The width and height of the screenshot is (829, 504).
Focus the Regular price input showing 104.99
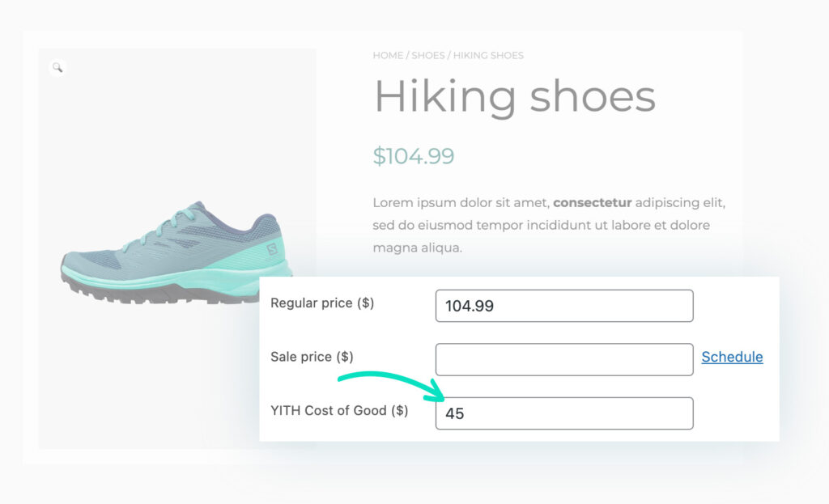click(x=564, y=306)
